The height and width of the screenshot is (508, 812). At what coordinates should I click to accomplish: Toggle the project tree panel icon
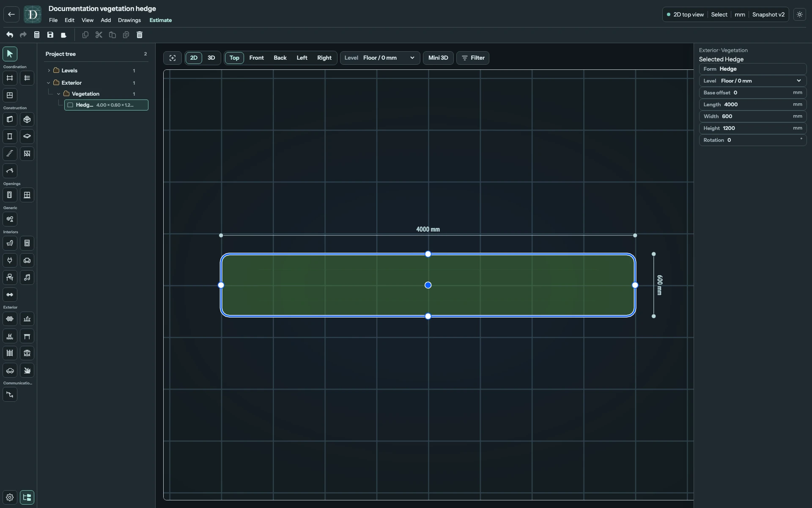[x=27, y=497]
